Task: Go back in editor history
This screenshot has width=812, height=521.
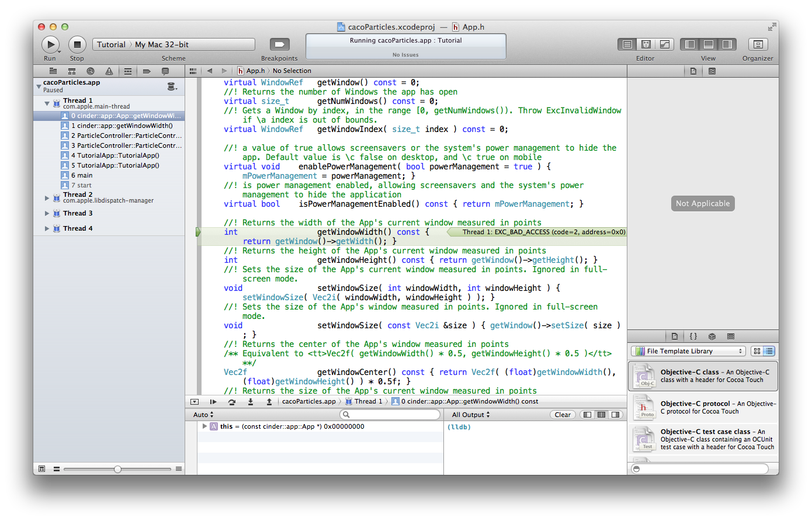Action: point(210,71)
